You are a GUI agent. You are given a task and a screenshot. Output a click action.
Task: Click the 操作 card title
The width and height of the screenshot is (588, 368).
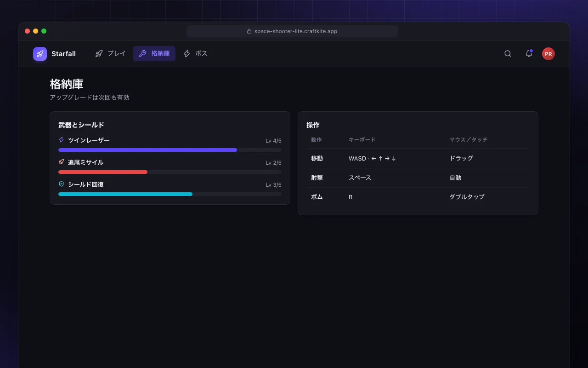click(313, 125)
